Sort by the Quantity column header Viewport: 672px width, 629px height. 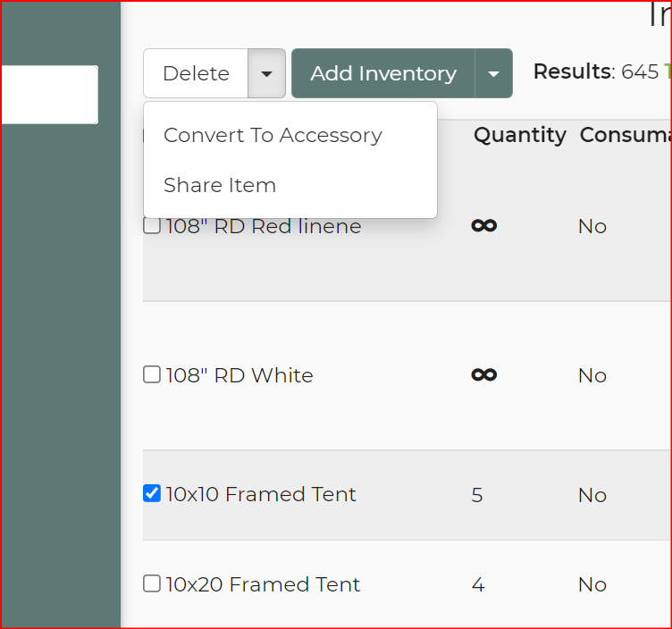519,135
